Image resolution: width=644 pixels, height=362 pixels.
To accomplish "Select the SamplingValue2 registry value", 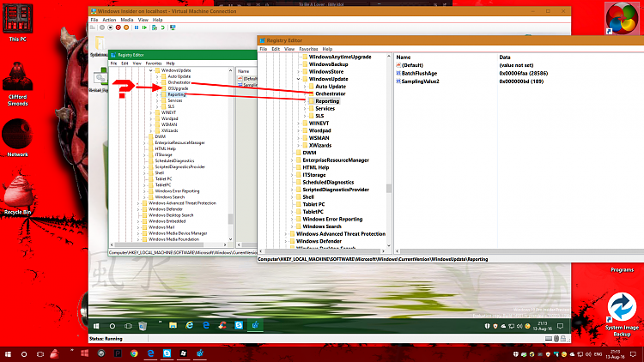I will (x=420, y=81).
